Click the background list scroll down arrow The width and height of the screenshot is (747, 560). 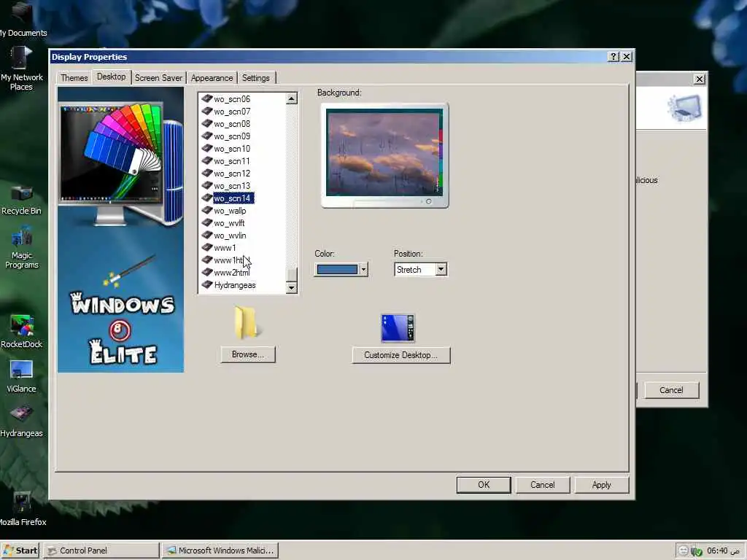292,287
